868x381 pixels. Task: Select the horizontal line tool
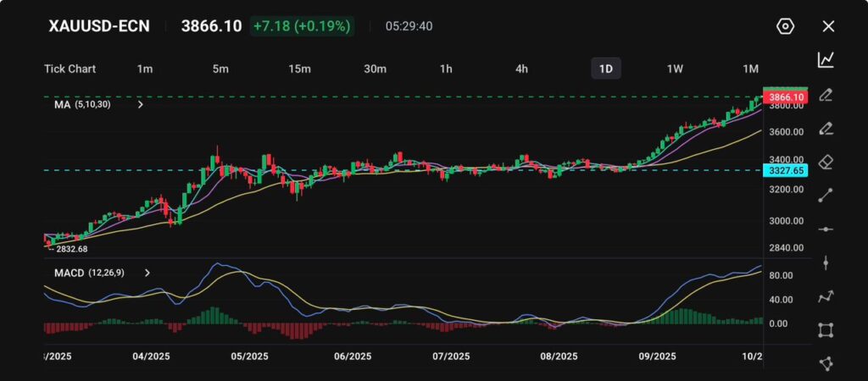click(826, 229)
